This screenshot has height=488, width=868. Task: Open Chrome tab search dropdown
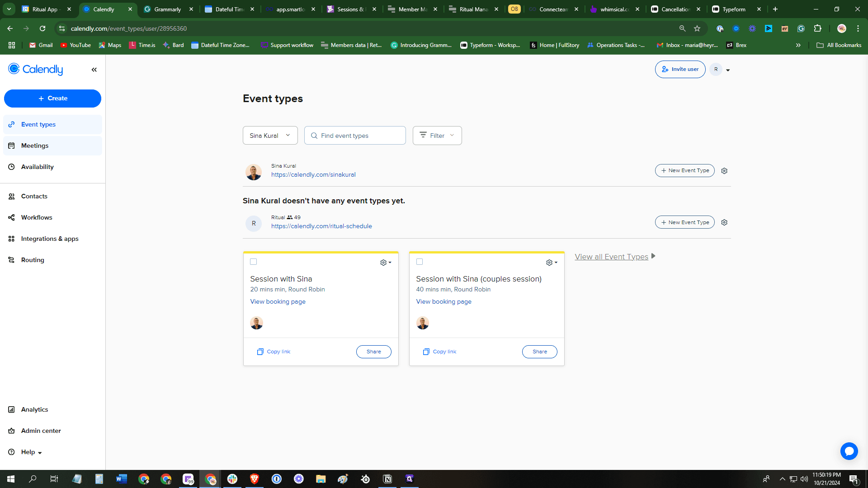[9, 9]
